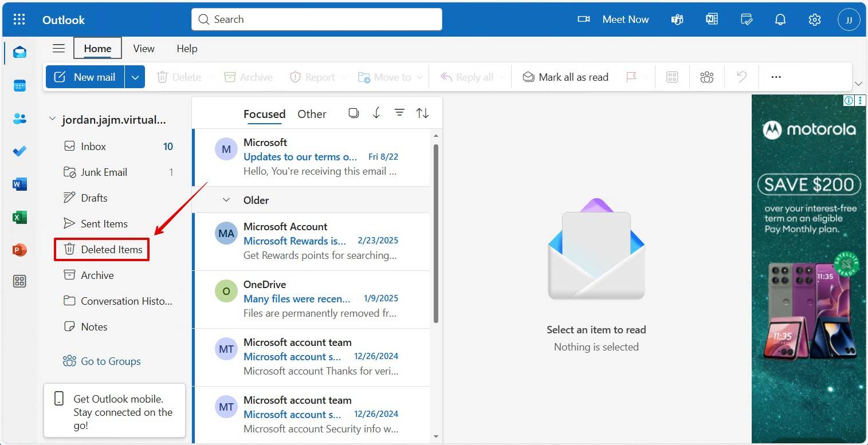Viewport: 868px width, 445px height.
Task: Toggle the sort order arrows icon
Action: (x=422, y=112)
